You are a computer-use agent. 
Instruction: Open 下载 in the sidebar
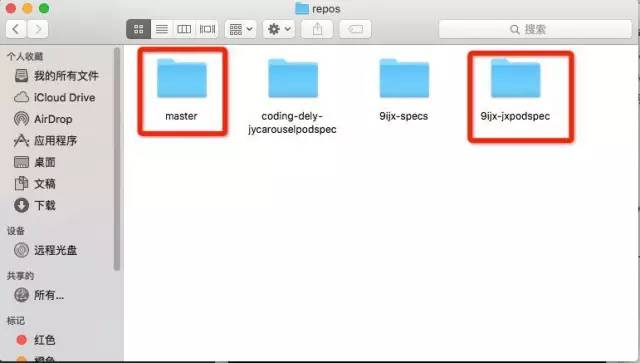(35, 205)
